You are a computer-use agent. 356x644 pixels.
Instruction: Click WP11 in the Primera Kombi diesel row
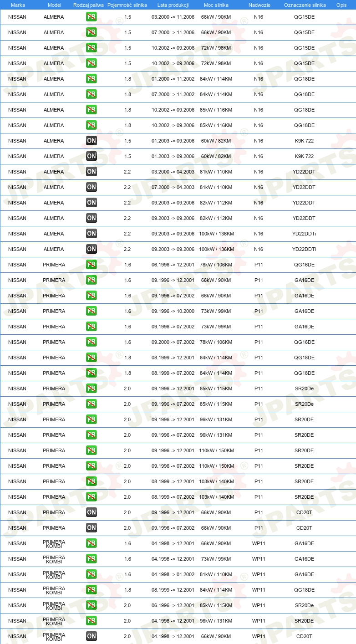pyautogui.click(x=259, y=636)
